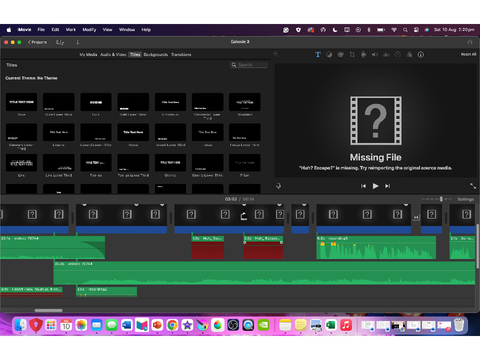The image size is (480, 360).
Task: Click the titles Search field
Action: point(249,65)
